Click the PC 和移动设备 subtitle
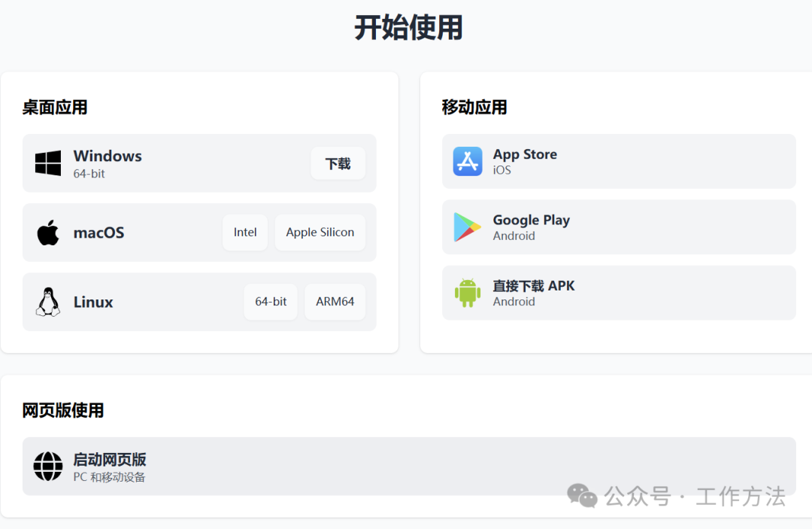Viewport: 812px width, 529px height. tap(109, 477)
